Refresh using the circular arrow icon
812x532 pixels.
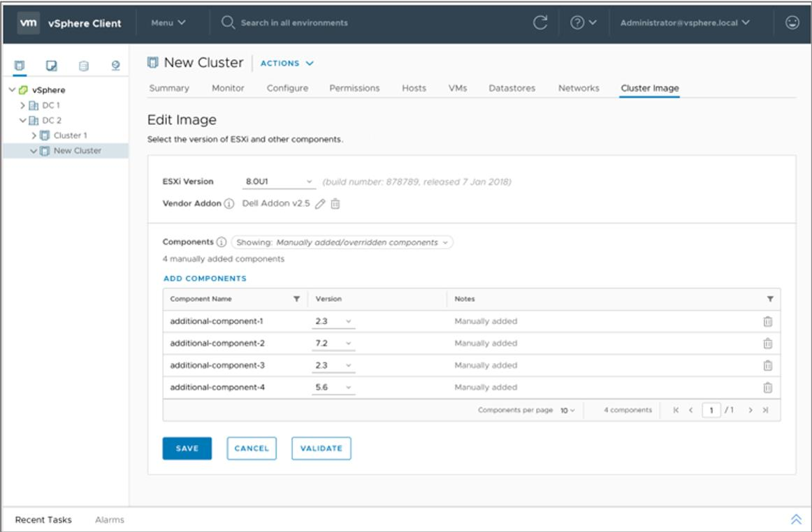[x=540, y=22]
